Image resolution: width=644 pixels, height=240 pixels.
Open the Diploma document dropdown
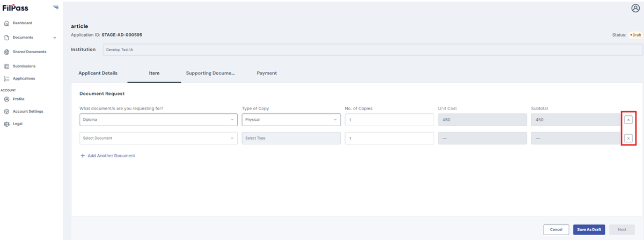[158, 120]
